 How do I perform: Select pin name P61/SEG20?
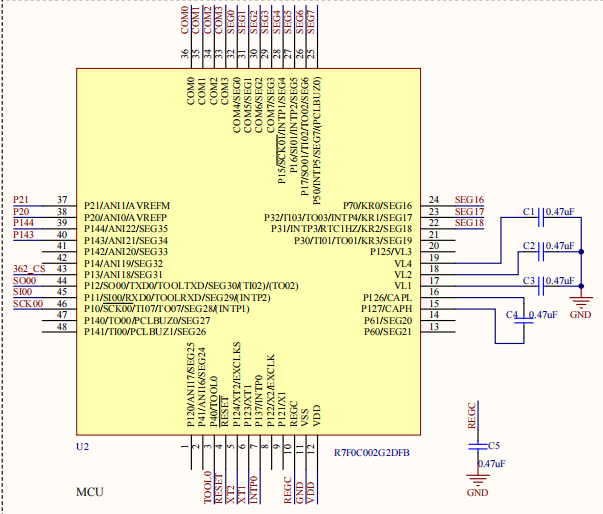[x=388, y=321]
